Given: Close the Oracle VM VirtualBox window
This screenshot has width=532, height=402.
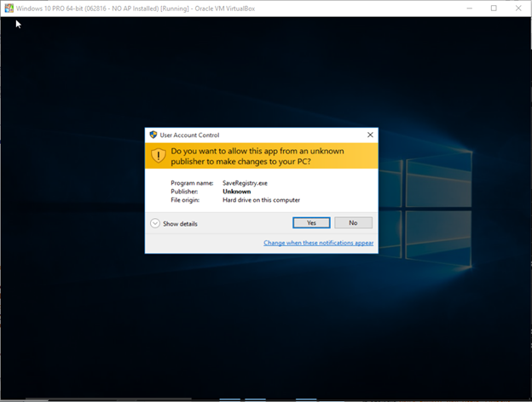Looking at the screenshot, I should tap(518, 8).
